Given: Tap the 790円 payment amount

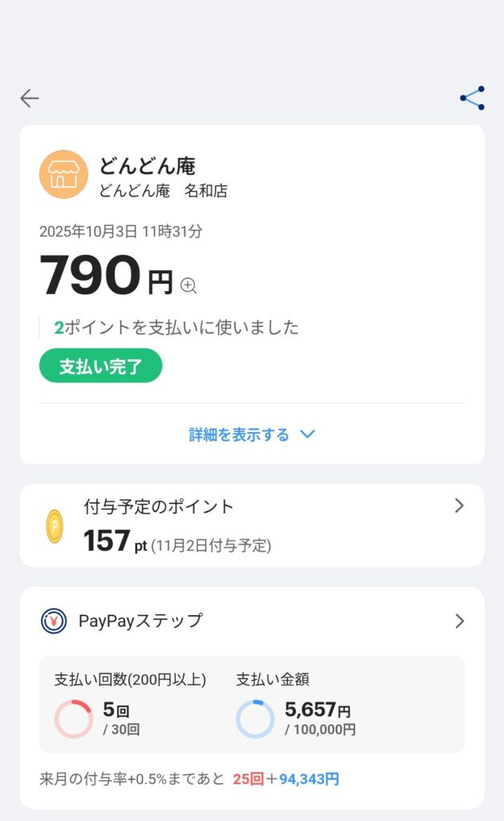Looking at the screenshot, I should click(106, 275).
